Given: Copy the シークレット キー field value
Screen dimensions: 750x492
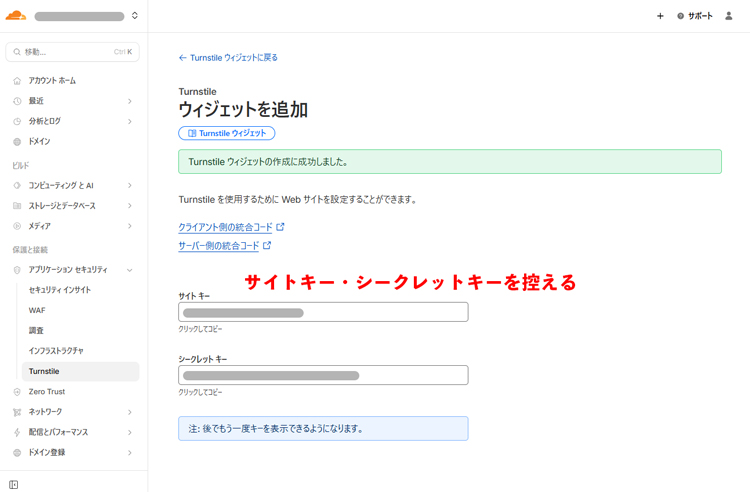Looking at the screenshot, I should click(x=323, y=375).
